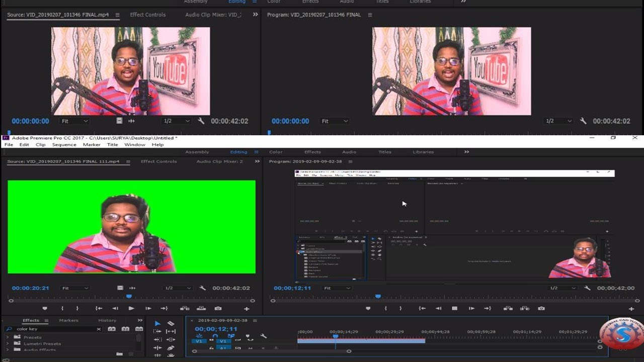Open 1/2 resolution dropdown in 2019-02-09 Program monitor

coord(562,288)
